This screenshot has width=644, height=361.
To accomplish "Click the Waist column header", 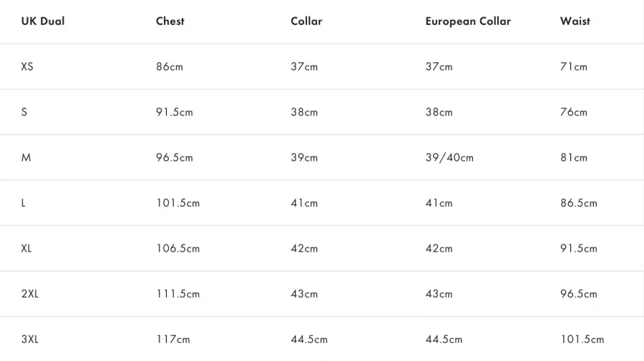I will [x=575, y=21].
